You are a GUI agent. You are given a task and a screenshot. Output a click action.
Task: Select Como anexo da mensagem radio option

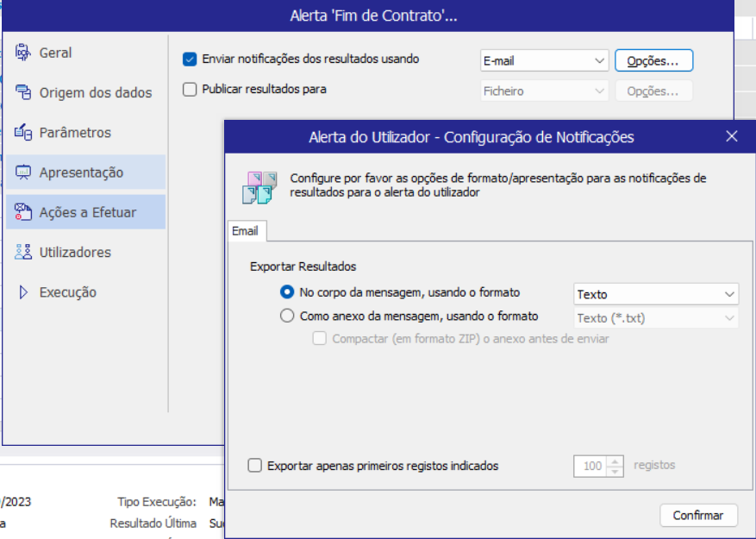click(x=287, y=317)
